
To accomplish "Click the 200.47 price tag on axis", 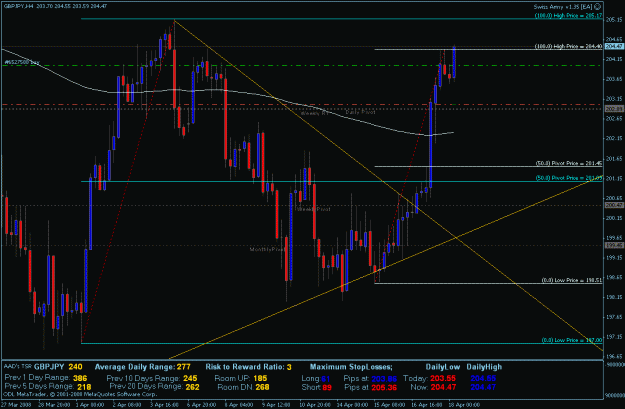I will (614, 205).
